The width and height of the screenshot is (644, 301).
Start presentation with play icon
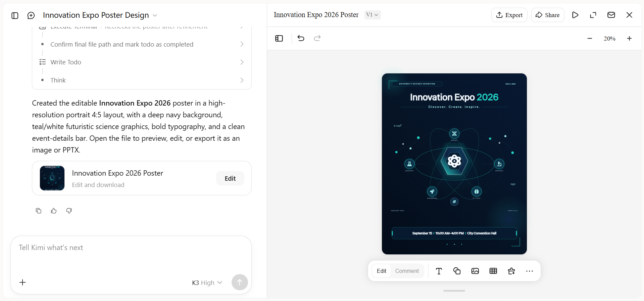pos(575,15)
